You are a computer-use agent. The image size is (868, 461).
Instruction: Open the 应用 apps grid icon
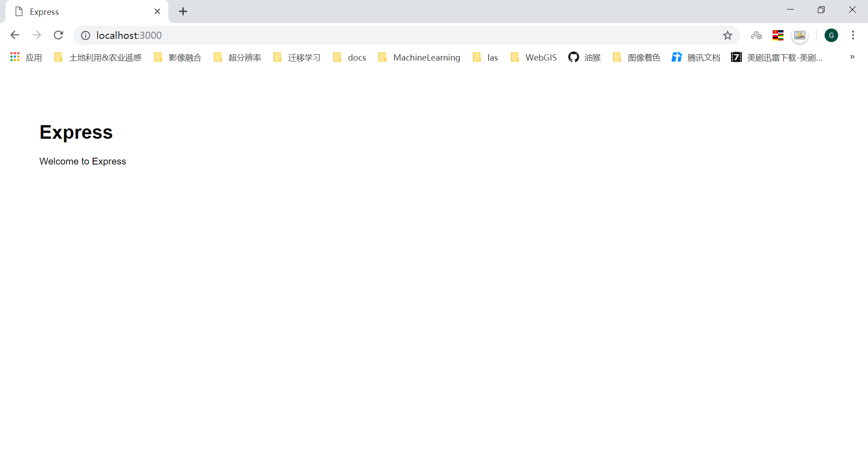pos(14,57)
